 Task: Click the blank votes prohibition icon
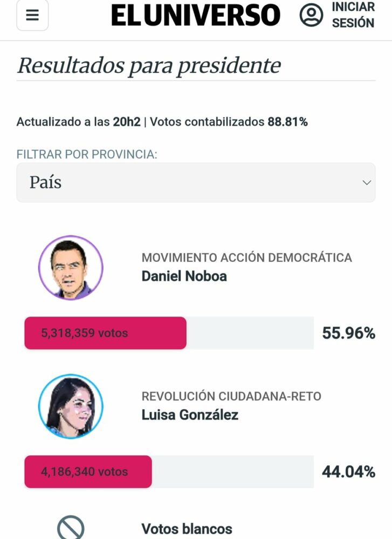(71, 528)
